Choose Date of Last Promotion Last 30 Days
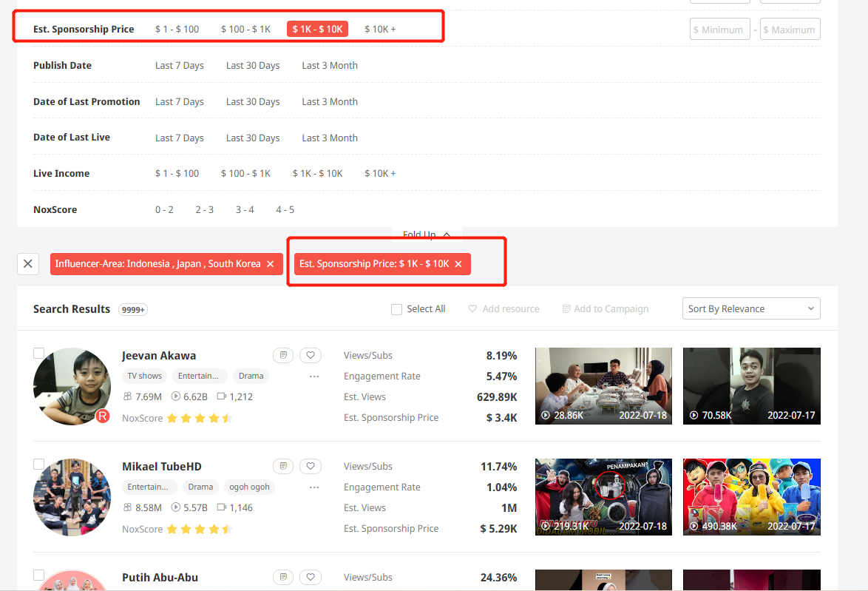The width and height of the screenshot is (868, 591). (x=253, y=101)
